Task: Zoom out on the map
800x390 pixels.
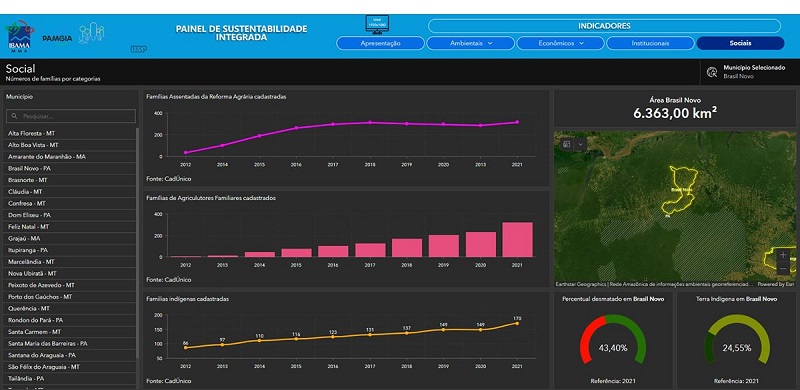Action: 783,269
